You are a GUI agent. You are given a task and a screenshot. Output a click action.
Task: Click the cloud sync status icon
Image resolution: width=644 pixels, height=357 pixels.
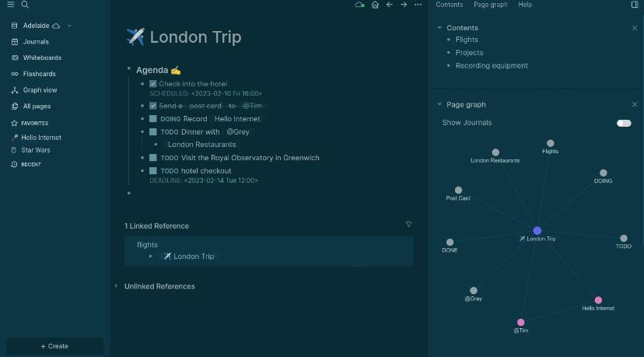point(359,5)
